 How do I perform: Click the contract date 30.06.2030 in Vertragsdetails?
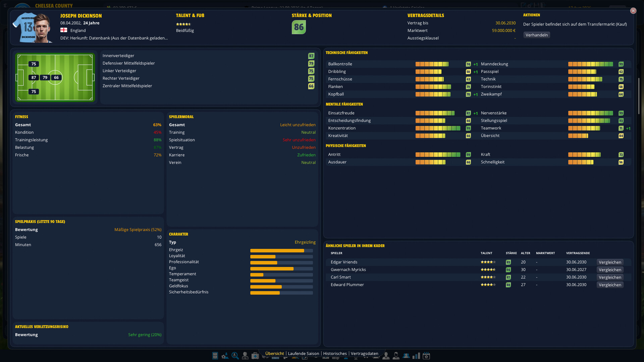pos(505,23)
